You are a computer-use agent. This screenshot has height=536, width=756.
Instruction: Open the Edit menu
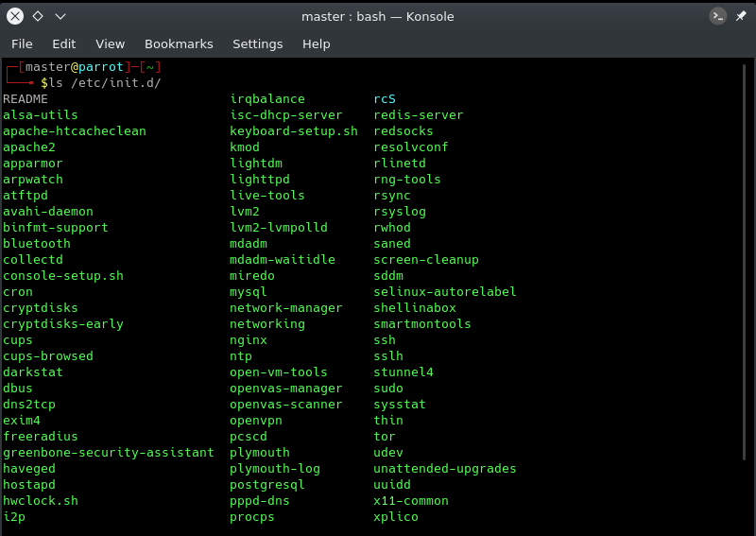64,43
